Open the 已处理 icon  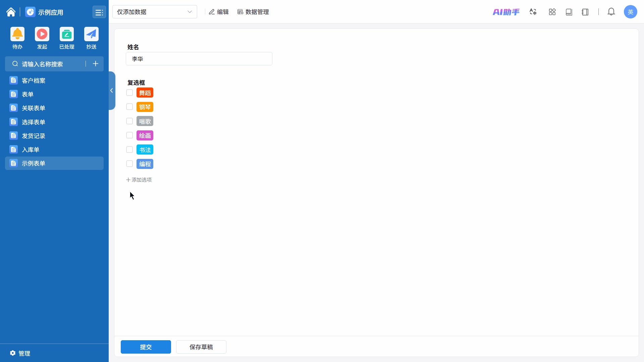(x=67, y=34)
